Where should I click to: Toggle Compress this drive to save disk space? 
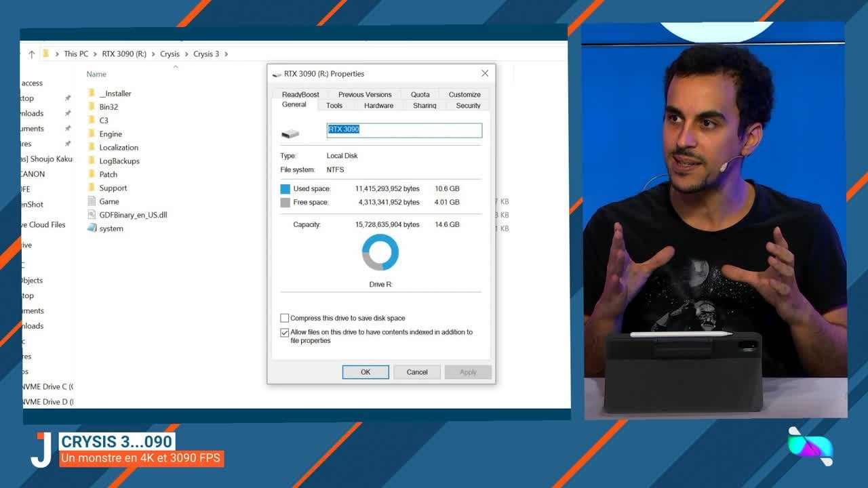pyautogui.click(x=285, y=318)
